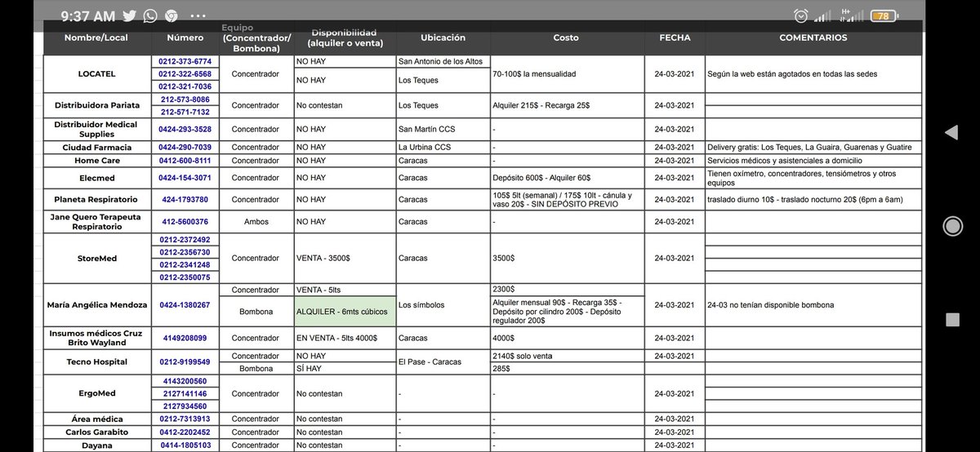980x452 pixels.
Task: Open phone number 0424-293-3528
Action: (x=185, y=129)
